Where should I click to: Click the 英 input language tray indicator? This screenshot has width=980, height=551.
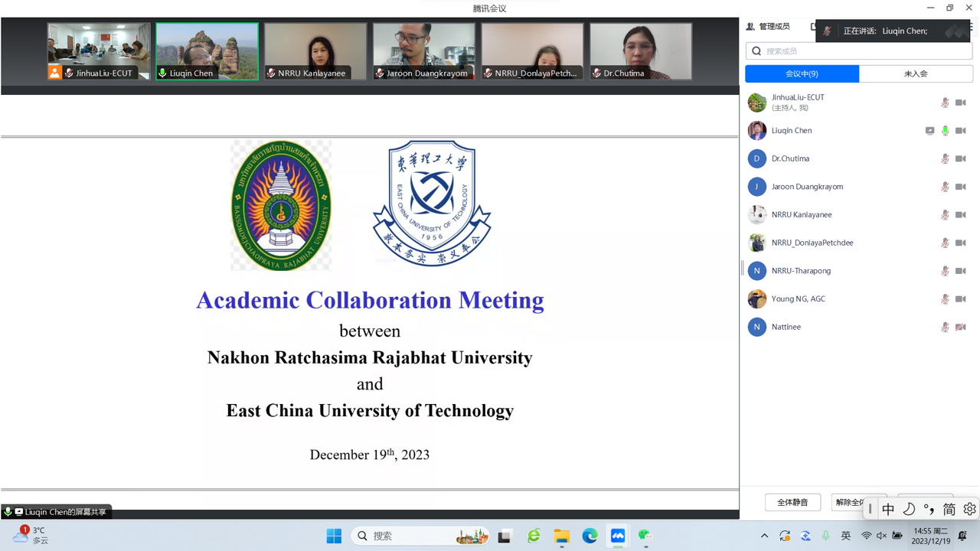[846, 536]
